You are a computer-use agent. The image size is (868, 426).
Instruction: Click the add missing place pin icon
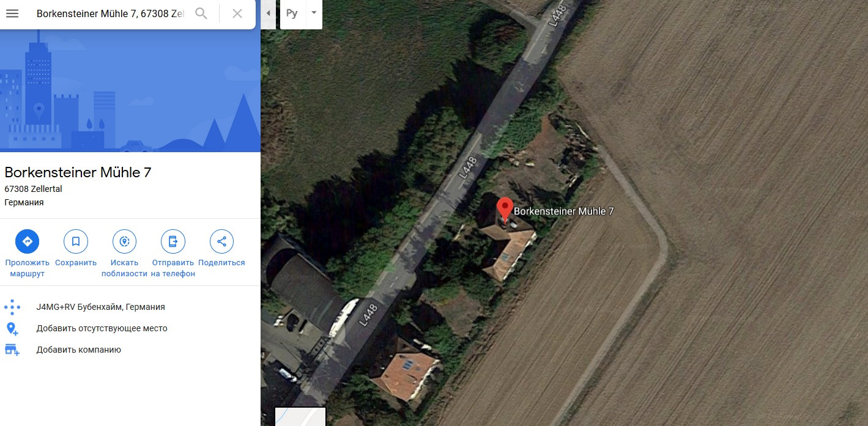click(x=12, y=328)
